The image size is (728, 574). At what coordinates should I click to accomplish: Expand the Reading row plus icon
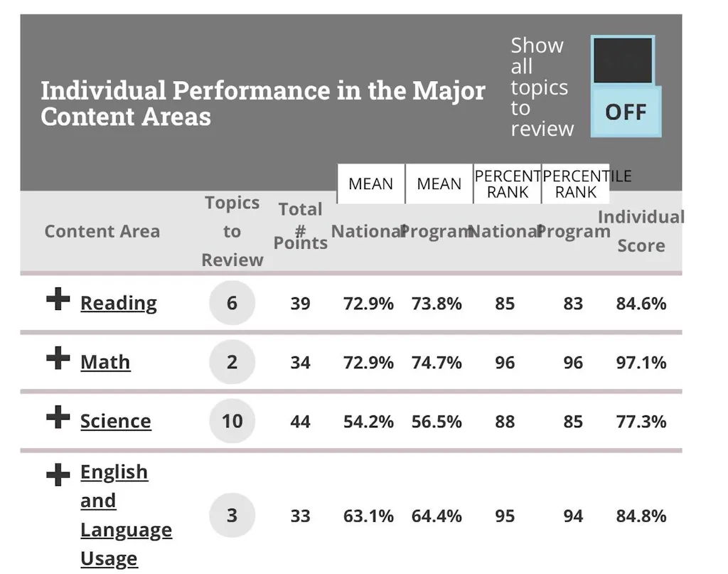click(58, 300)
